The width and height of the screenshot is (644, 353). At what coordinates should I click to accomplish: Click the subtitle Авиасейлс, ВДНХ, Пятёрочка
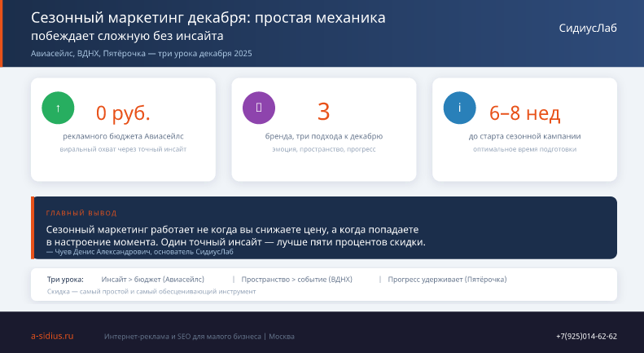tap(142, 54)
